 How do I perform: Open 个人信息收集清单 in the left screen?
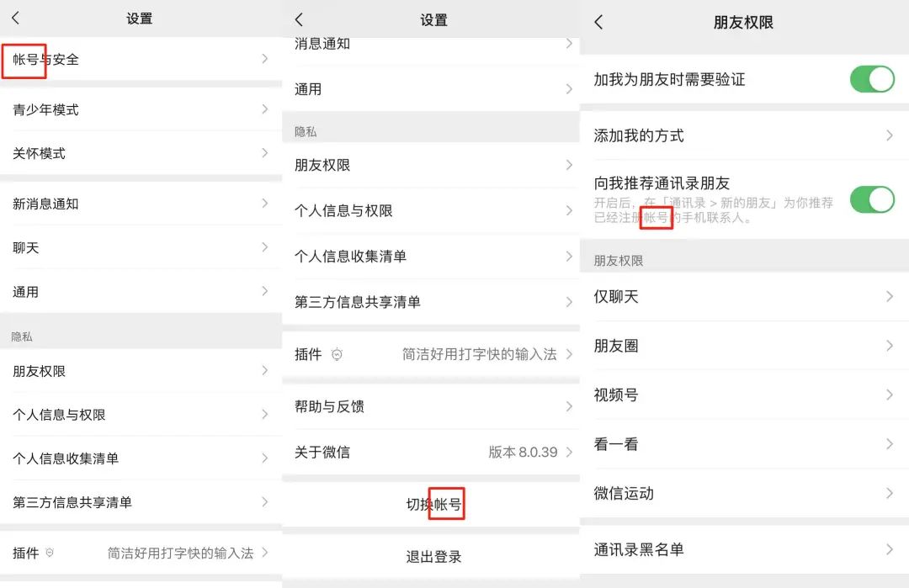[141, 458]
